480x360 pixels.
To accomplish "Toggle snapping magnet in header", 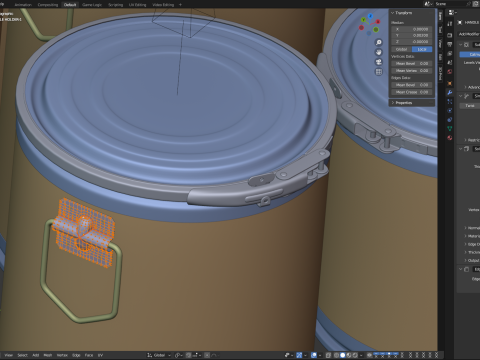I will point(188,355).
